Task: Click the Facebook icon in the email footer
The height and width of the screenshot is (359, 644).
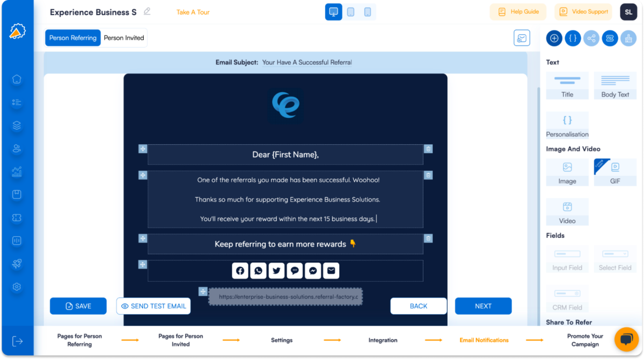Action: tap(240, 270)
